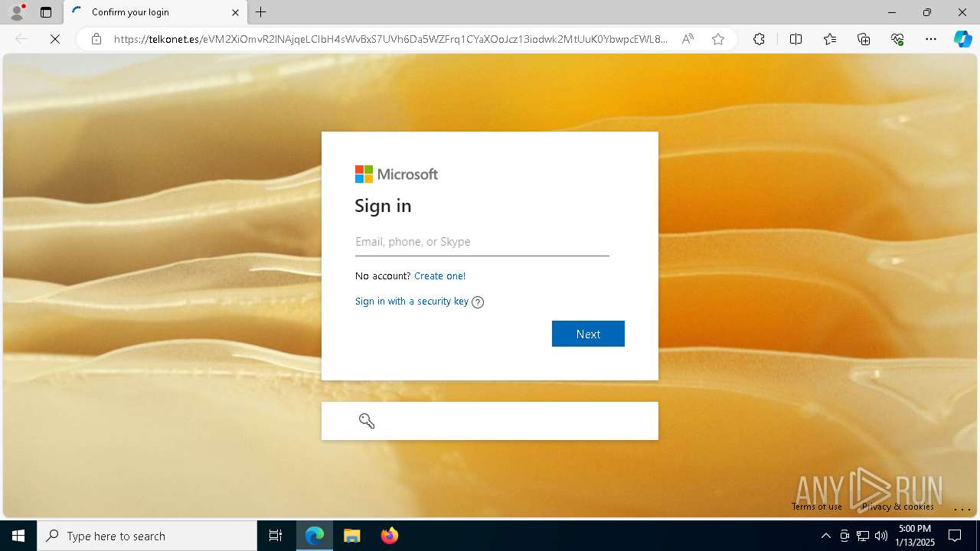Image resolution: width=980 pixels, height=551 pixels.
Task: Minimize the browser window
Action: point(892,12)
